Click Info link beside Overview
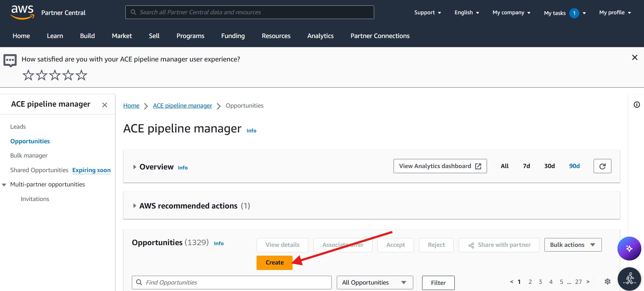The image size is (644, 291). pyautogui.click(x=183, y=168)
